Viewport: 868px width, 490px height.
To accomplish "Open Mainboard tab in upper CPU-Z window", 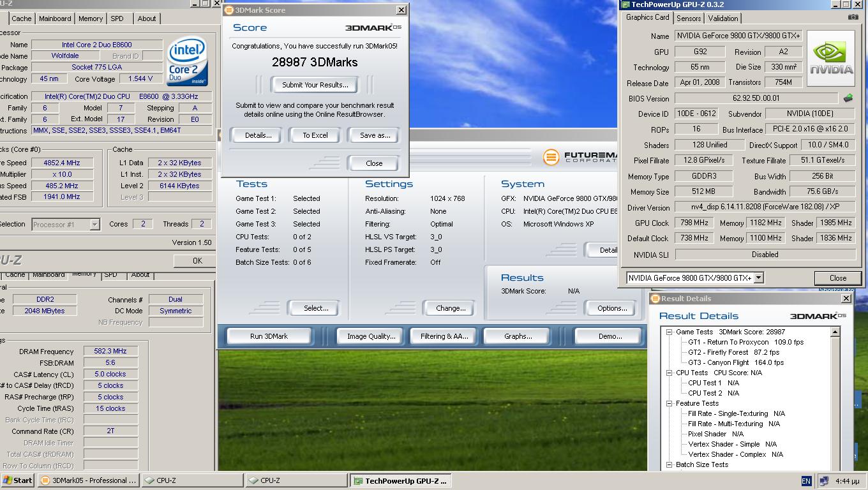I will 55,19.
